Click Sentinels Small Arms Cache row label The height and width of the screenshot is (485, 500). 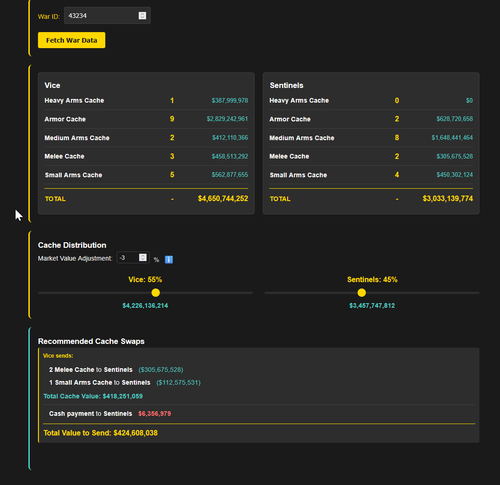298,175
